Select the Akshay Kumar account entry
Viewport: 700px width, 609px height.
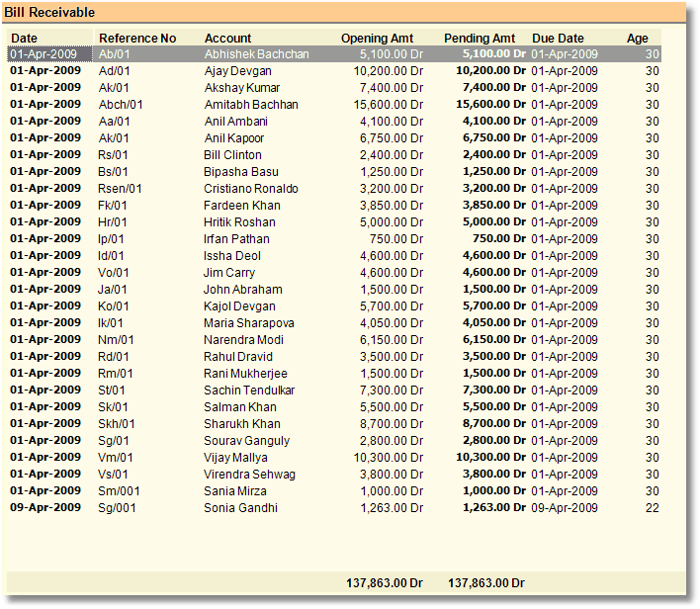coord(242,88)
